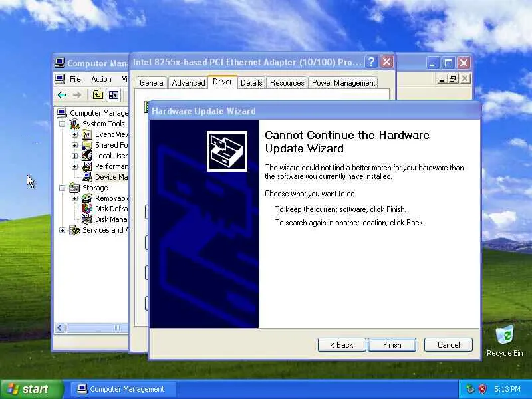Click the Services and Applications icon
This screenshot has height=399, width=532.
tap(74, 230)
